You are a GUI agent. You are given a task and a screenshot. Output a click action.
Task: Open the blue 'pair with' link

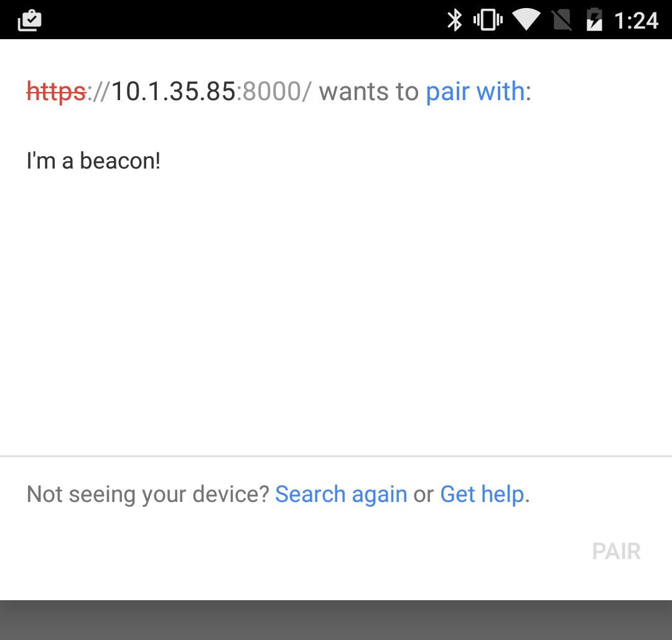pyautogui.click(x=475, y=91)
